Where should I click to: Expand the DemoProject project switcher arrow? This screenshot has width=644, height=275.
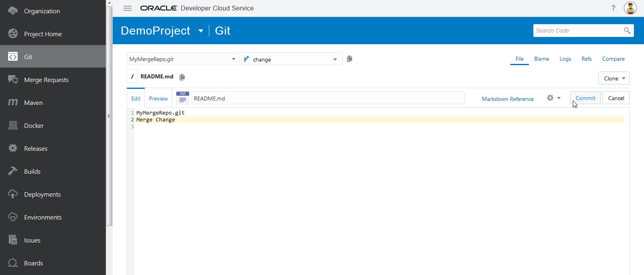[201, 31]
